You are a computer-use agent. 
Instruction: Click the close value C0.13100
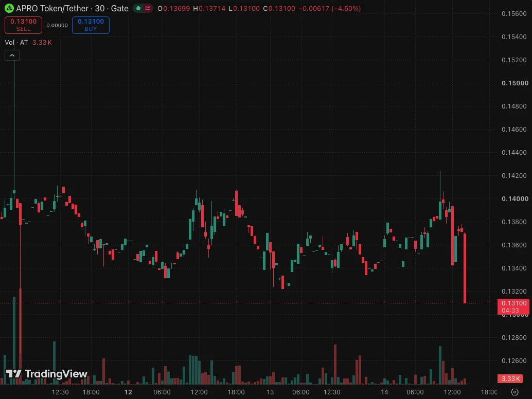tap(279, 8)
